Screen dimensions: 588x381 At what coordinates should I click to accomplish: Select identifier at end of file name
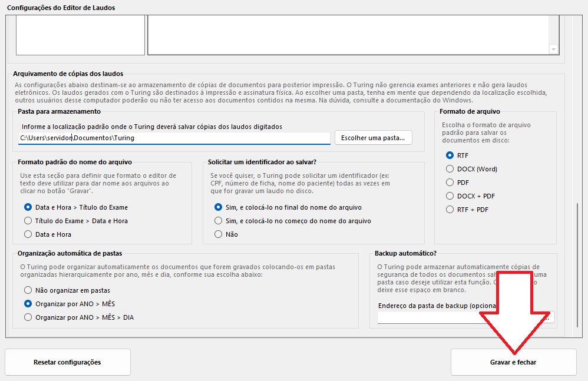[x=219, y=207]
